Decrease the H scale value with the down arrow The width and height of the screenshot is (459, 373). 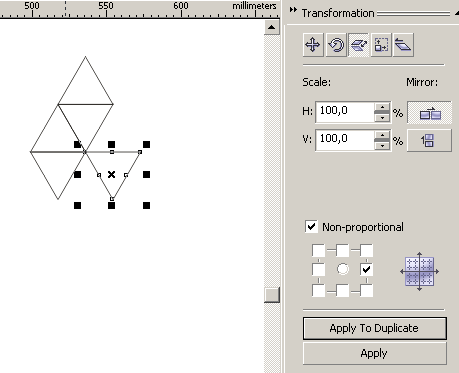coord(382,118)
